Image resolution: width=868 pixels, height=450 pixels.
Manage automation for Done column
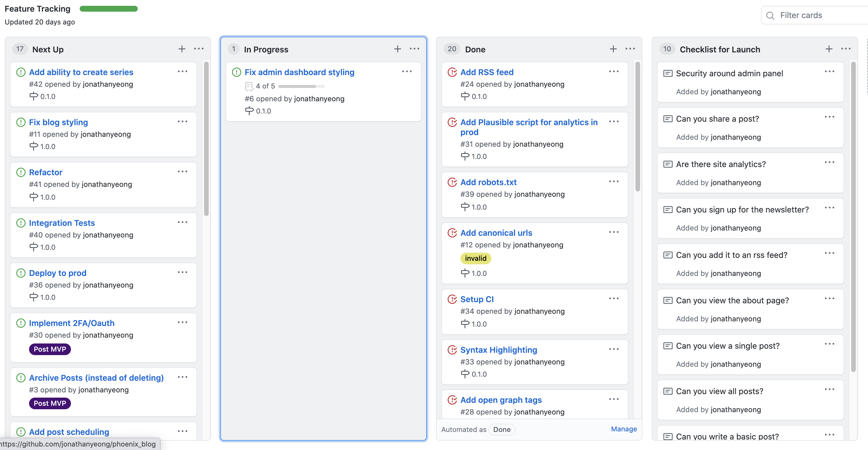[623, 429]
